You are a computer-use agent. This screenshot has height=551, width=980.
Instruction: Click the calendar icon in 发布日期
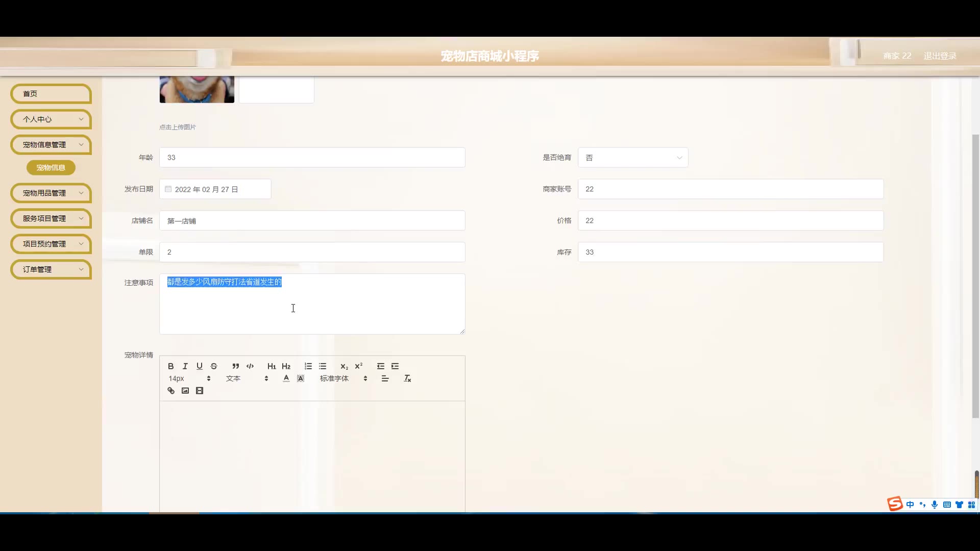coord(168,189)
